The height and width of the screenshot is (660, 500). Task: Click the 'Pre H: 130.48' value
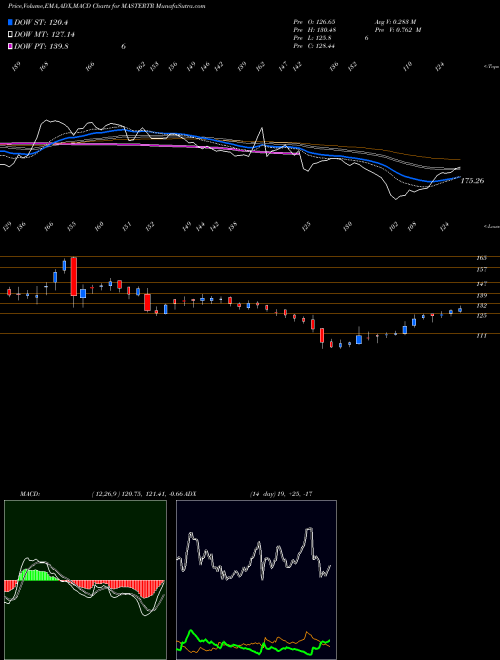coord(314,30)
